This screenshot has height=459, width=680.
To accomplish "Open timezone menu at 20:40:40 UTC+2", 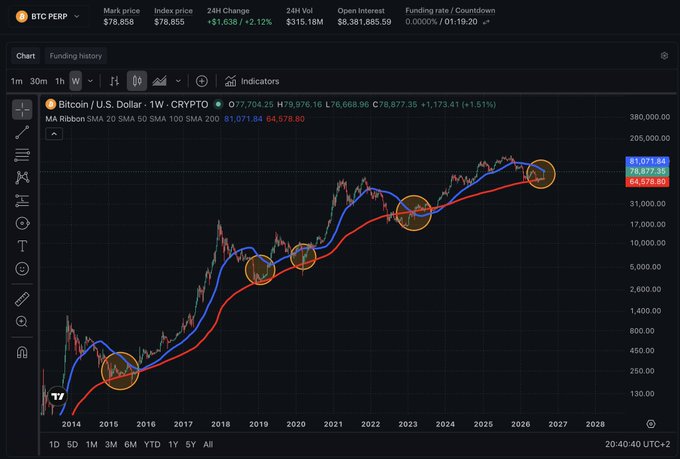I will point(638,444).
